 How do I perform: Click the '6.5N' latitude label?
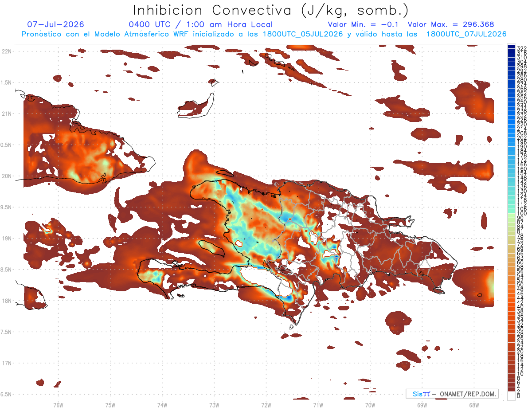(5, 394)
